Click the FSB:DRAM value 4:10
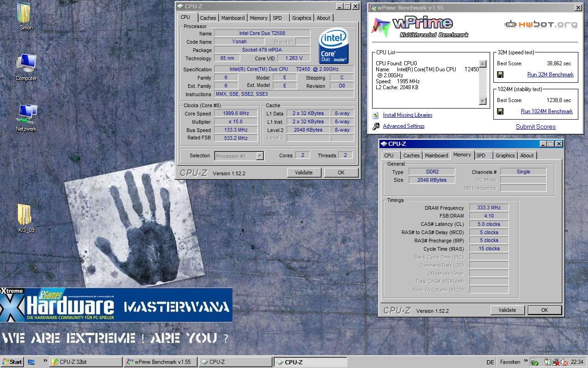The width and height of the screenshot is (588, 368). coord(489,216)
